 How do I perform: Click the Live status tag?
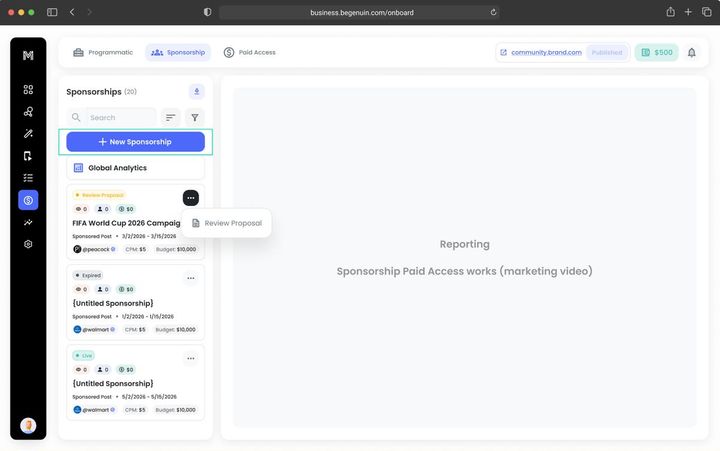coord(84,355)
